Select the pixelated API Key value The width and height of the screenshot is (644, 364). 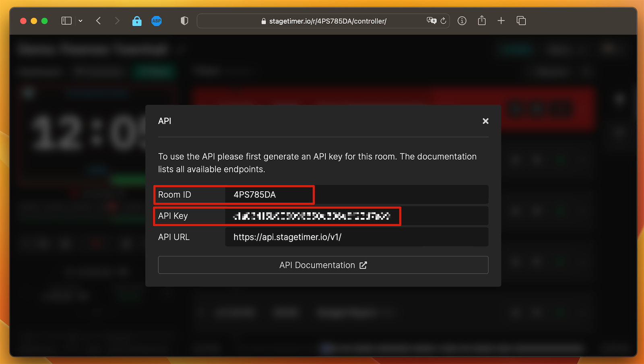click(x=312, y=216)
